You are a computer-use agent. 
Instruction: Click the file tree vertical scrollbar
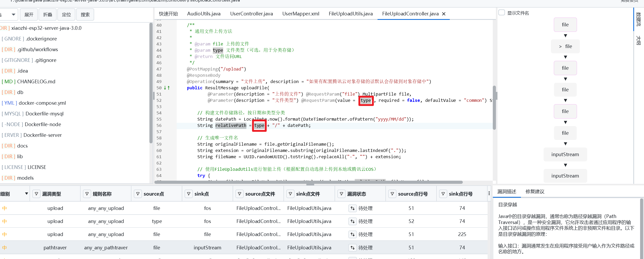pos(151,83)
